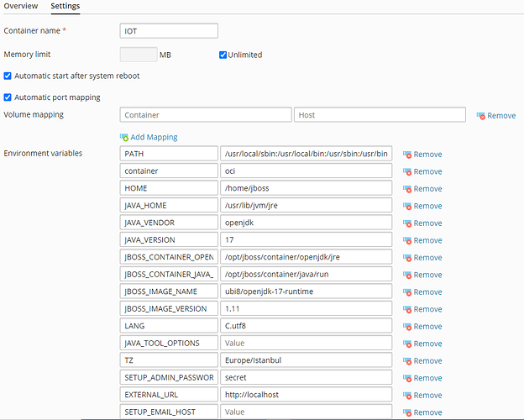Click the empty SETUP_EMAIL_HOST value field
524x420 pixels.
(307, 412)
